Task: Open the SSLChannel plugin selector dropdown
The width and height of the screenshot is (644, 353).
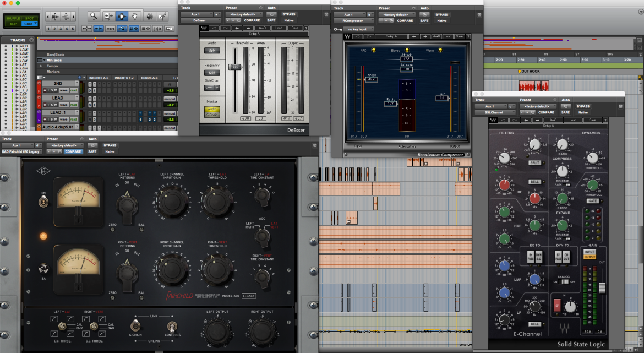Action: coord(494,112)
